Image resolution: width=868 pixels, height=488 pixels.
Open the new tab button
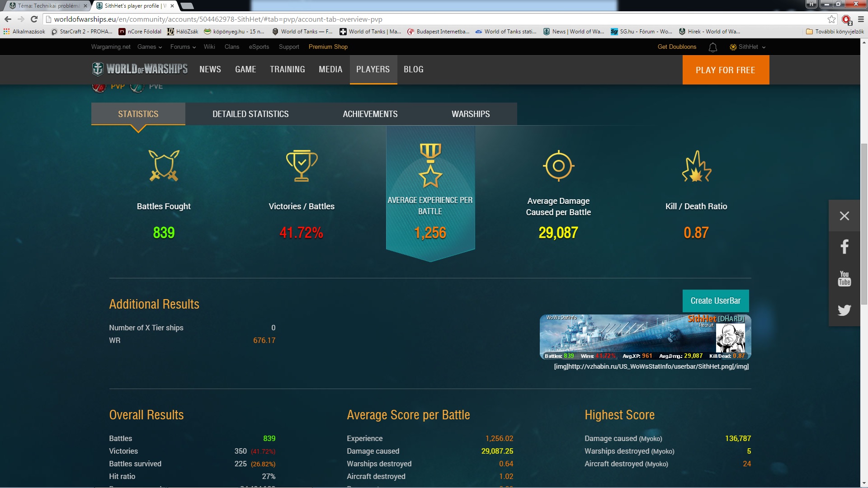[187, 6]
